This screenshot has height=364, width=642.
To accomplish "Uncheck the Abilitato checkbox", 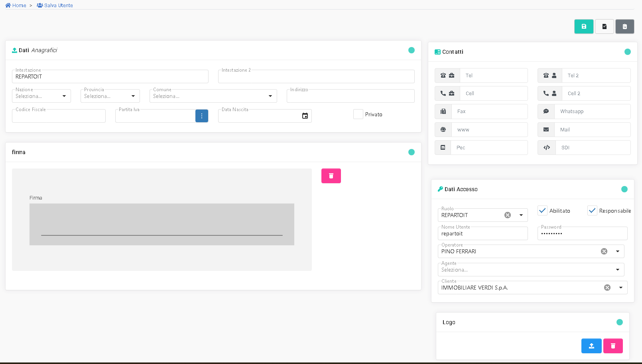I will 542,211.
